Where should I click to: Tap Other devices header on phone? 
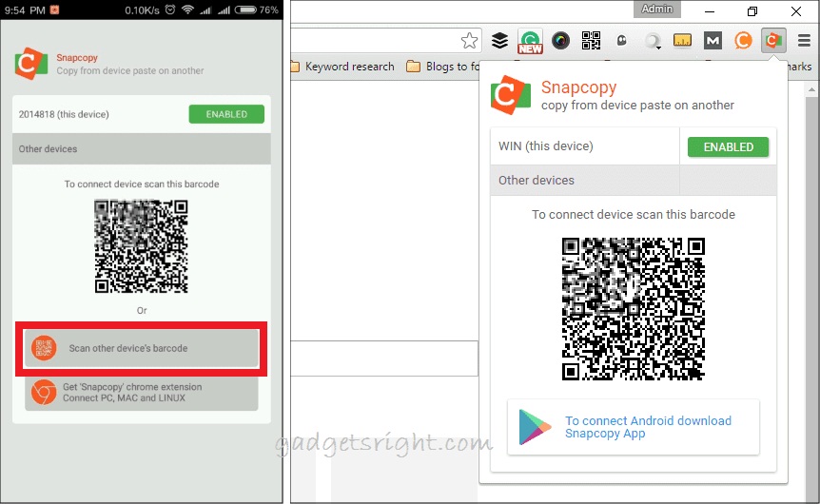coord(141,149)
